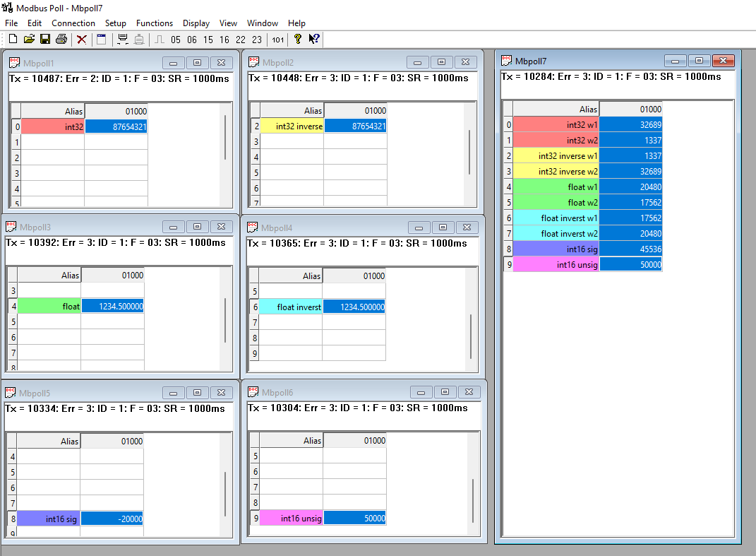Click the Write Single Register 06 toolbar button
Screen dimensions: 756x556
pos(191,39)
